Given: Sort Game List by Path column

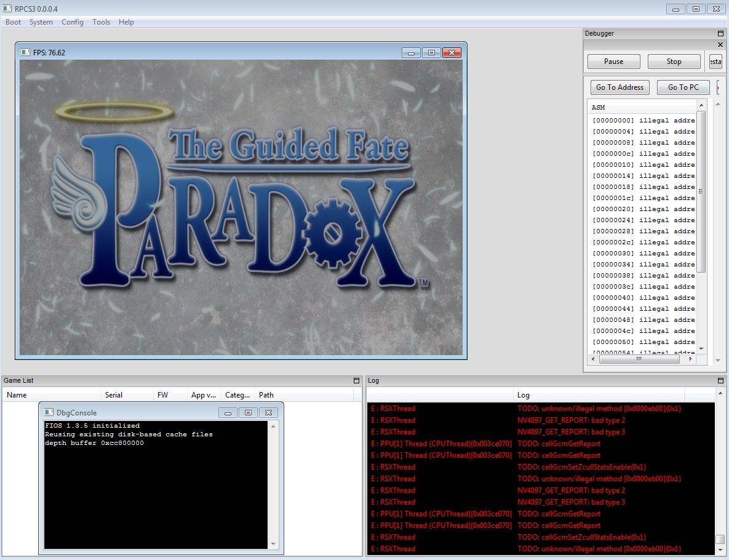Looking at the screenshot, I should 304,395.
